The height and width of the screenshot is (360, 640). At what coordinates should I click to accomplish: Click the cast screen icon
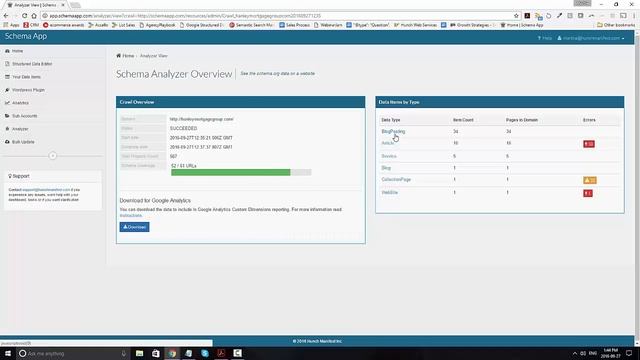623,16
